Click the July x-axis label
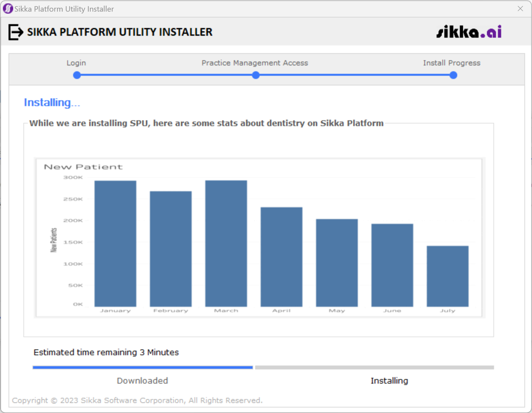Screen dimensions: 532x413 pos(448,311)
